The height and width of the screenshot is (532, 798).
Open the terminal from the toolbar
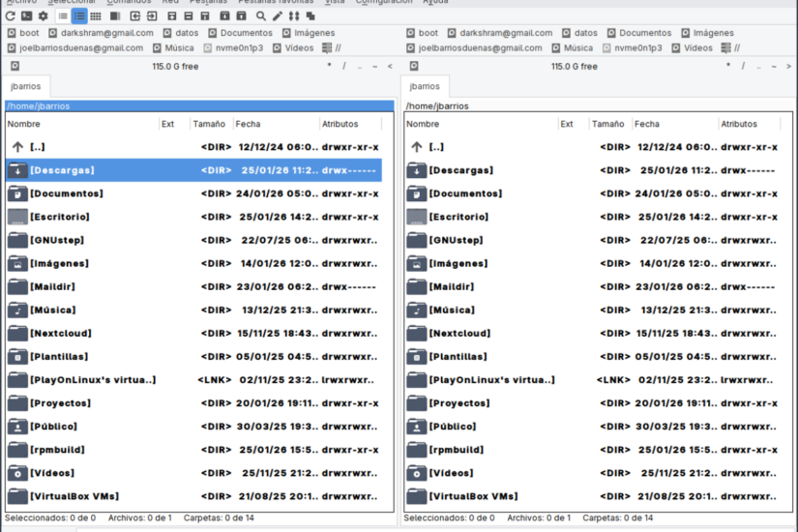pos(26,16)
